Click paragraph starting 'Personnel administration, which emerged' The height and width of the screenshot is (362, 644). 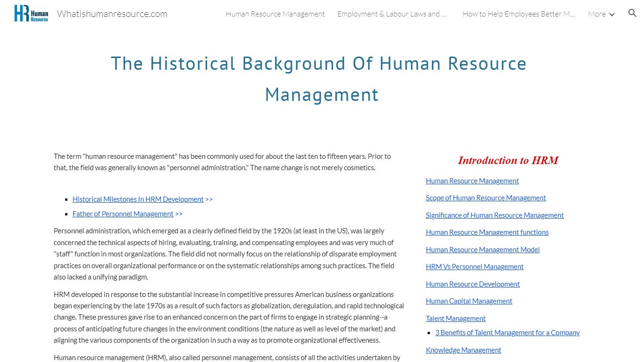click(x=225, y=254)
